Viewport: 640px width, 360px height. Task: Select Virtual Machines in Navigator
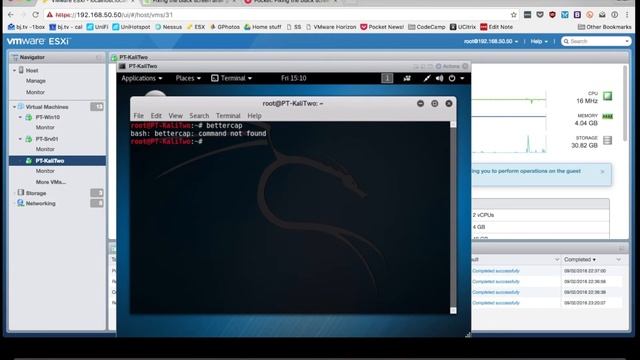tap(47, 107)
